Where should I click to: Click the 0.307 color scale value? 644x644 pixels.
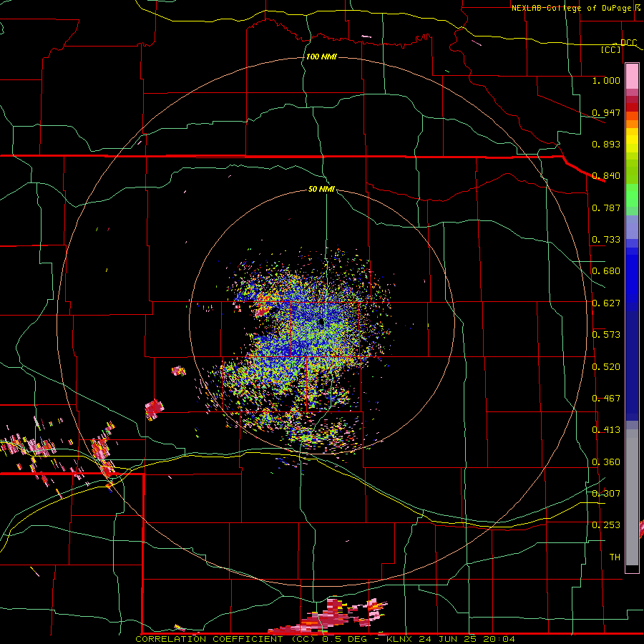[606, 493]
